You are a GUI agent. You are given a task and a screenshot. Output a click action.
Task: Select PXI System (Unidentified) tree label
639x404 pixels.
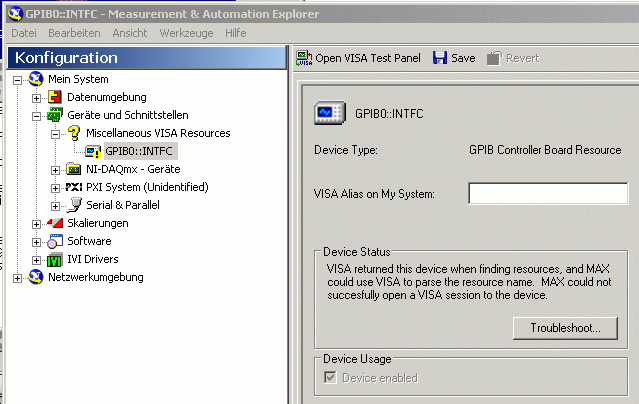pos(147,187)
